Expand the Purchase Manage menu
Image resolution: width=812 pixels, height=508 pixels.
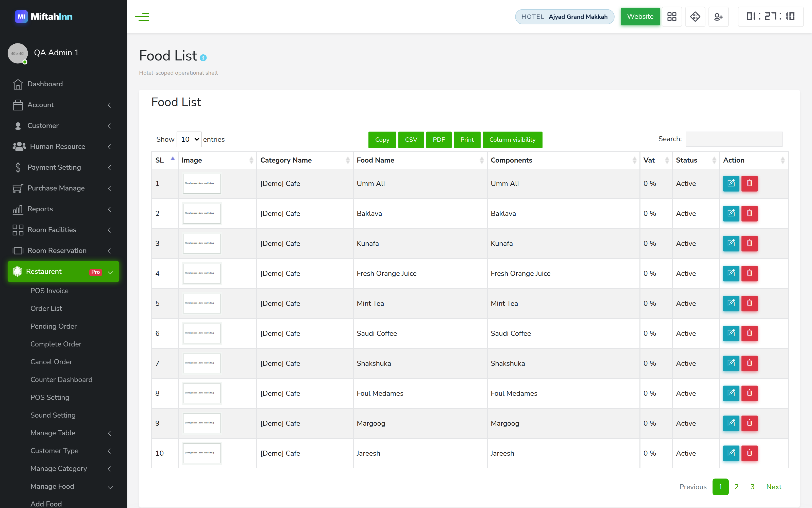click(63, 188)
